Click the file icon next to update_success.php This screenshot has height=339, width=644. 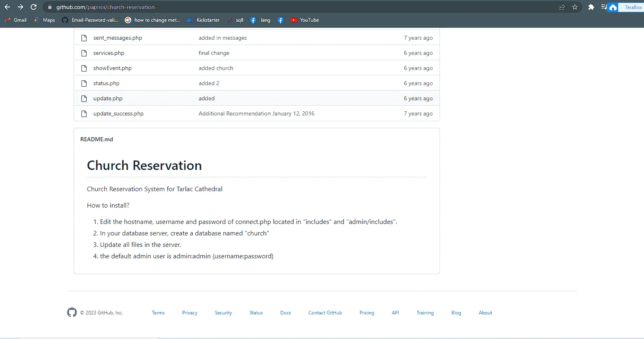click(84, 113)
